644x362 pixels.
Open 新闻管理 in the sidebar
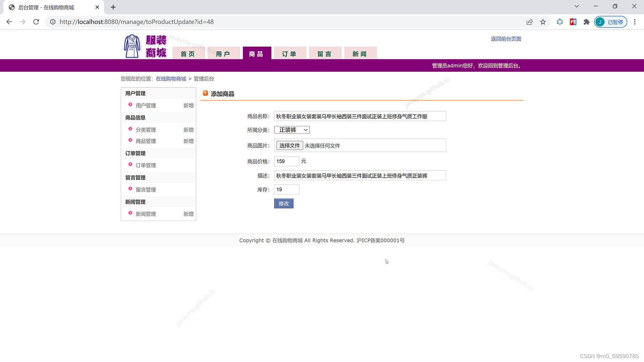coord(146,214)
